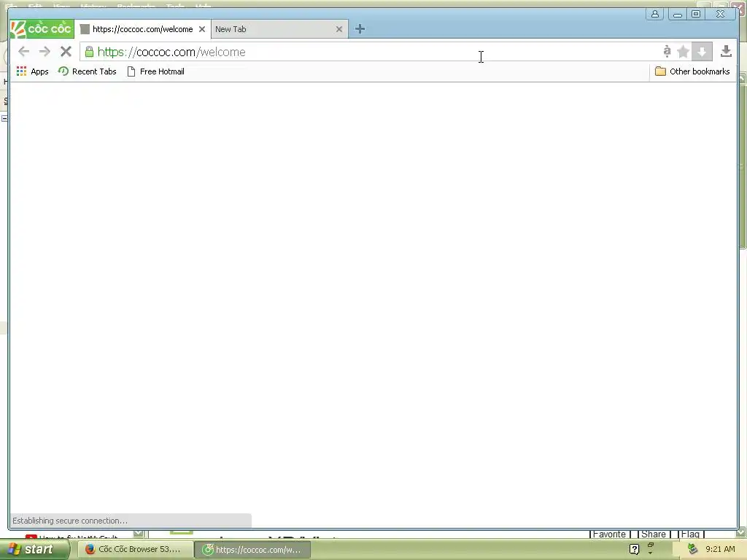Open the Apps shortcut
Screen dimensions: 747x560
[x=32, y=71]
